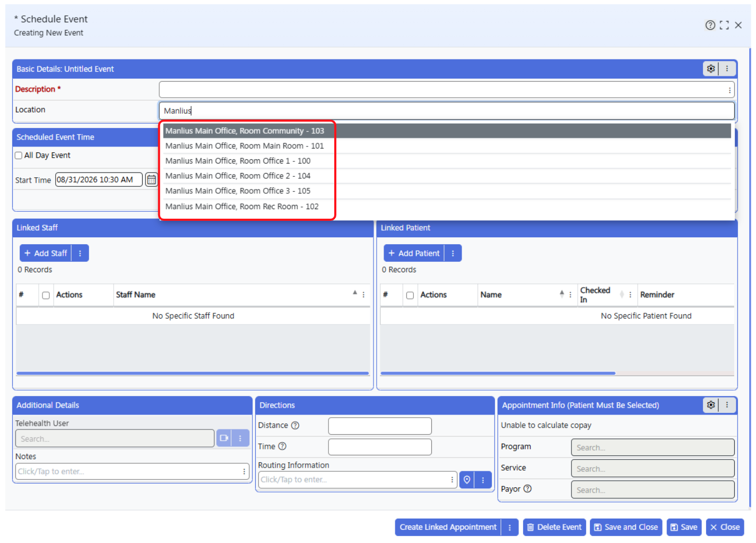
Task: Expand dialog to fullscreen
Action: (724, 25)
